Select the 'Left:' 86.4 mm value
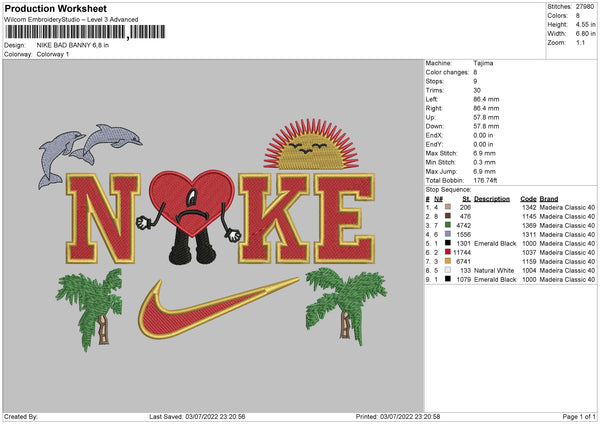 [x=486, y=99]
